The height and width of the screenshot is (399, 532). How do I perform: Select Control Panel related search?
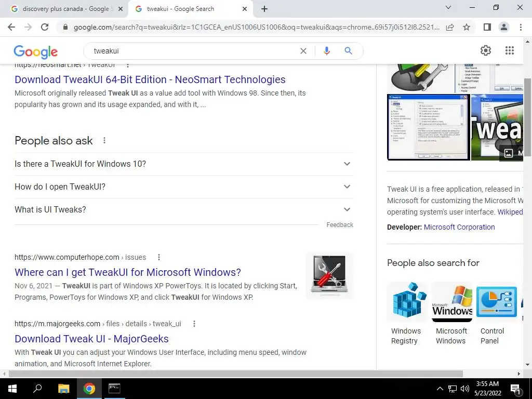pyautogui.click(x=496, y=313)
